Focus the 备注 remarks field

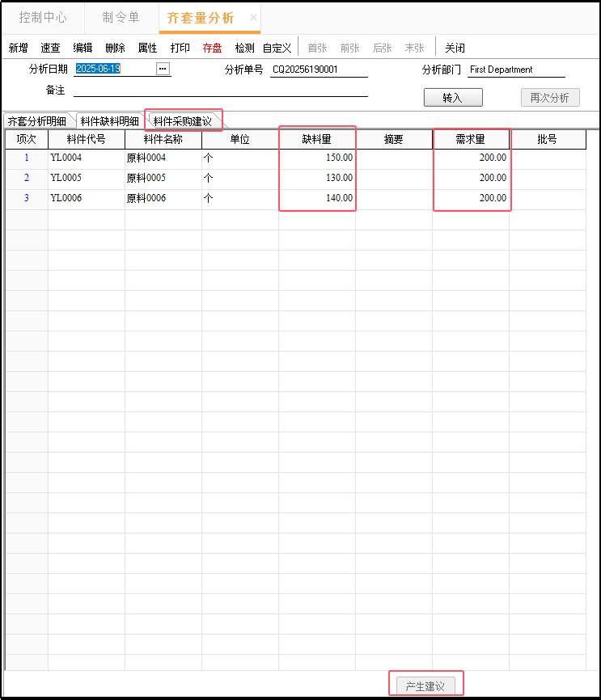click(220, 90)
